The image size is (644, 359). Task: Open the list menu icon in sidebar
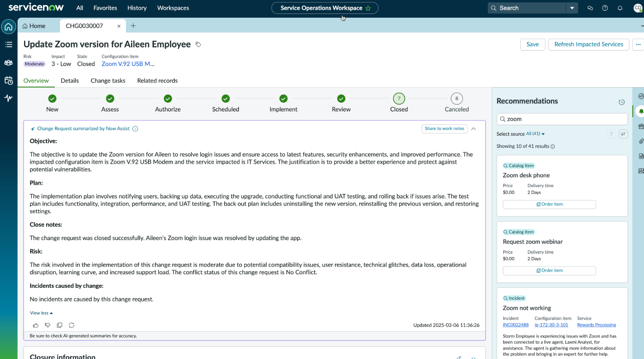coord(8,45)
